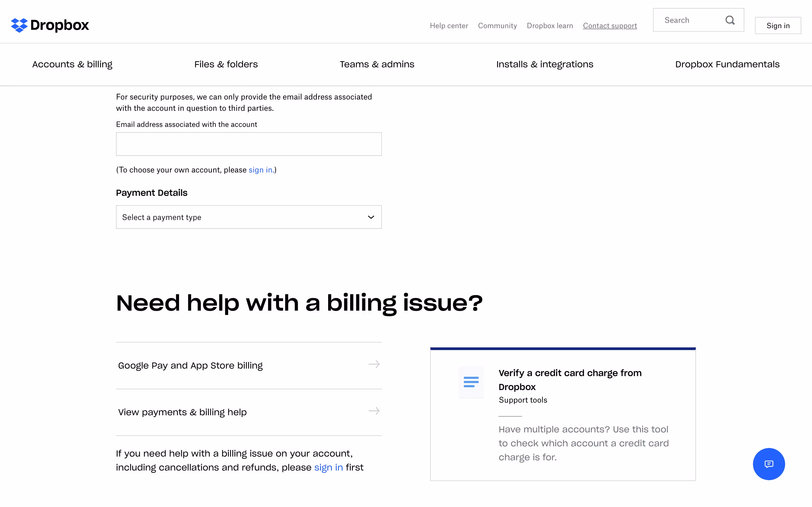
Task: Open Accounts & billing menu
Action: [x=72, y=64]
